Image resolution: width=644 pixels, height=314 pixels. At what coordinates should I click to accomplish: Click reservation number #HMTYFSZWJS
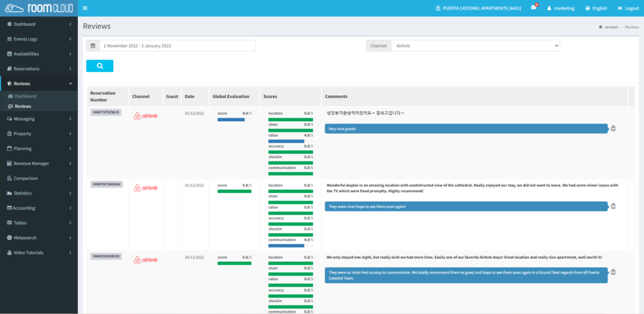(106, 112)
